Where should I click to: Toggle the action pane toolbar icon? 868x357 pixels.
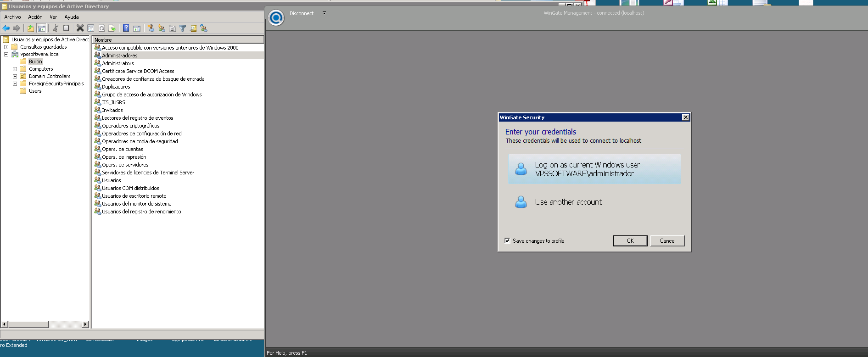click(x=137, y=28)
